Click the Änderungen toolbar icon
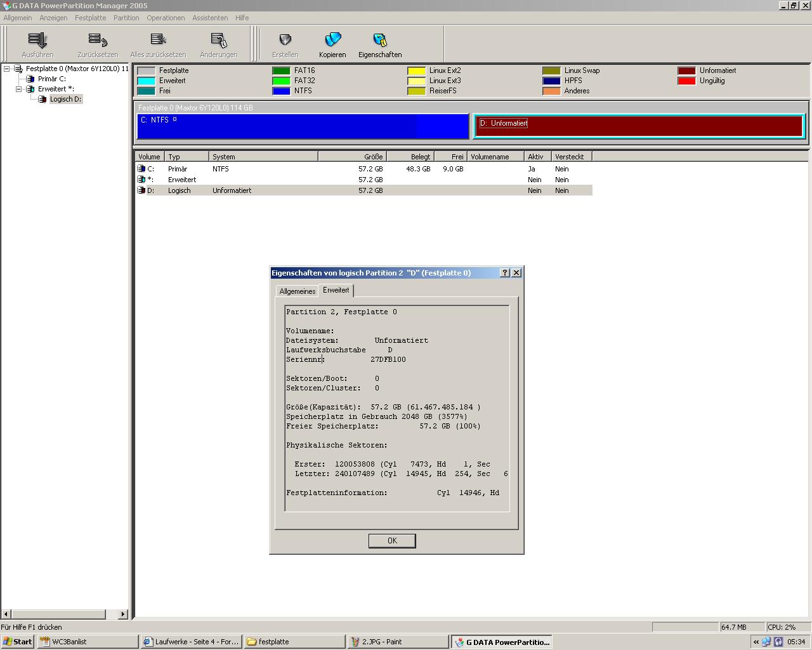The height and width of the screenshot is (650, 812). [219, 41]
